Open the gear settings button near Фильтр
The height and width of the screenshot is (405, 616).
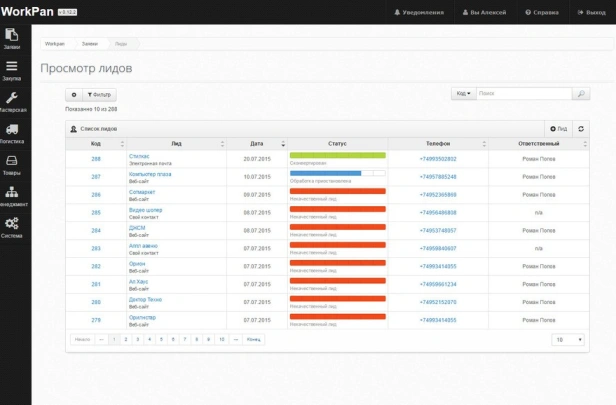click(x=72, y=94)
